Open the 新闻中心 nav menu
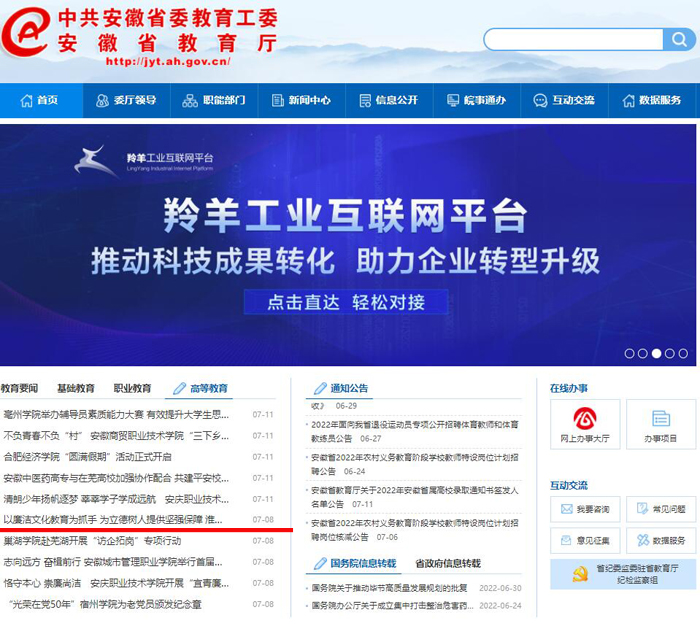 [x=301, y=100]
